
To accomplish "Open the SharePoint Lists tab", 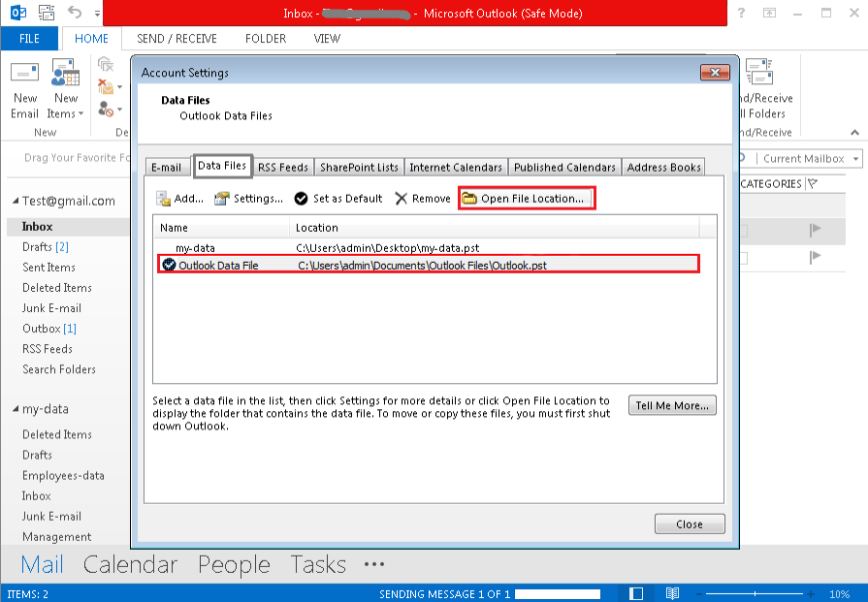I will pyautogui.click(x=359, y=167).
